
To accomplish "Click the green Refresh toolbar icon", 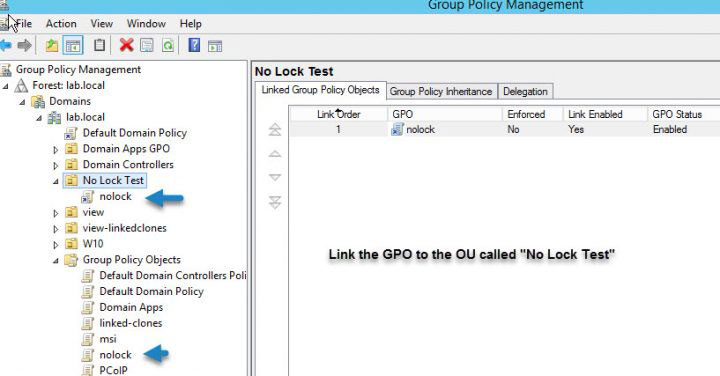I will pos(168,45).
